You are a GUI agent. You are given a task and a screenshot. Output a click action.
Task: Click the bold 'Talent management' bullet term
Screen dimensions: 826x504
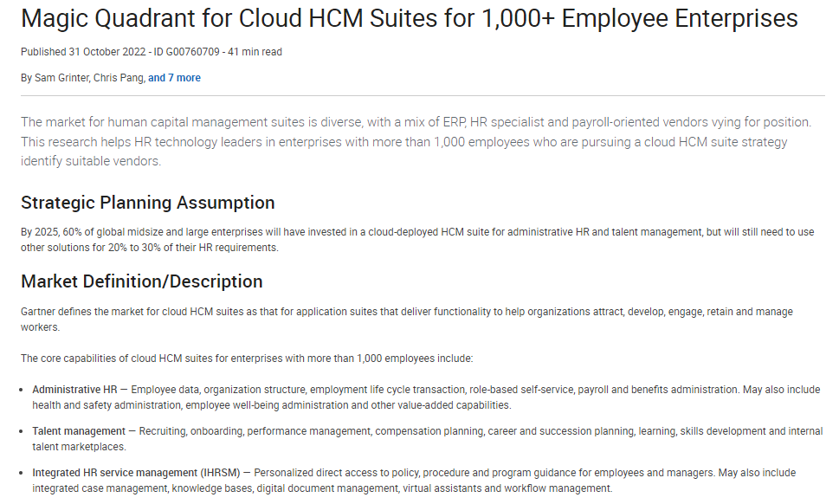(79, 431)
